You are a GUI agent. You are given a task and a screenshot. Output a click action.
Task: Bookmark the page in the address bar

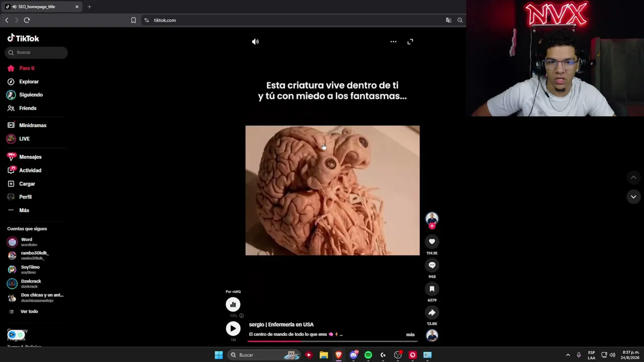(133, 20)
